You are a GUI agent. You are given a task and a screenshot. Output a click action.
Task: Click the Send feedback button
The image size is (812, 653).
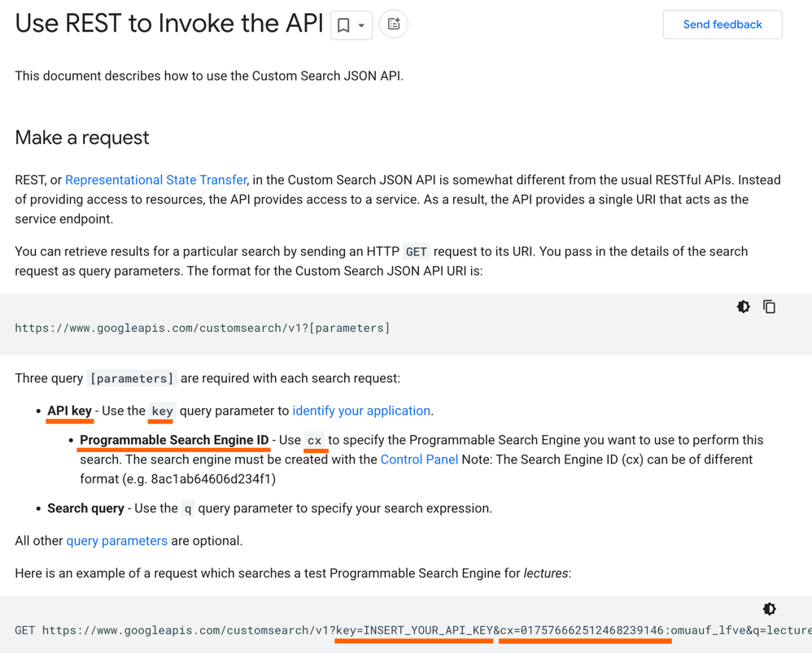coord(723,24)
